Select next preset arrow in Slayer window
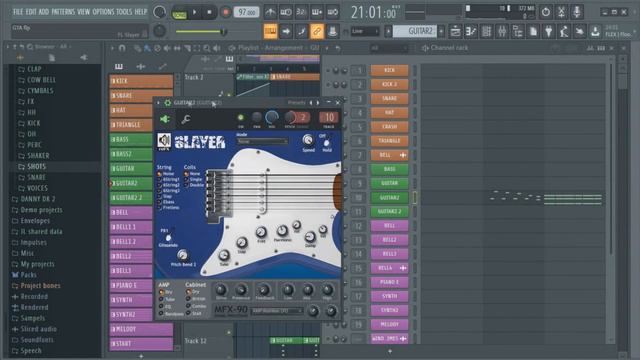Viewport: 640px width, 360px height. [x=318, y=102]
